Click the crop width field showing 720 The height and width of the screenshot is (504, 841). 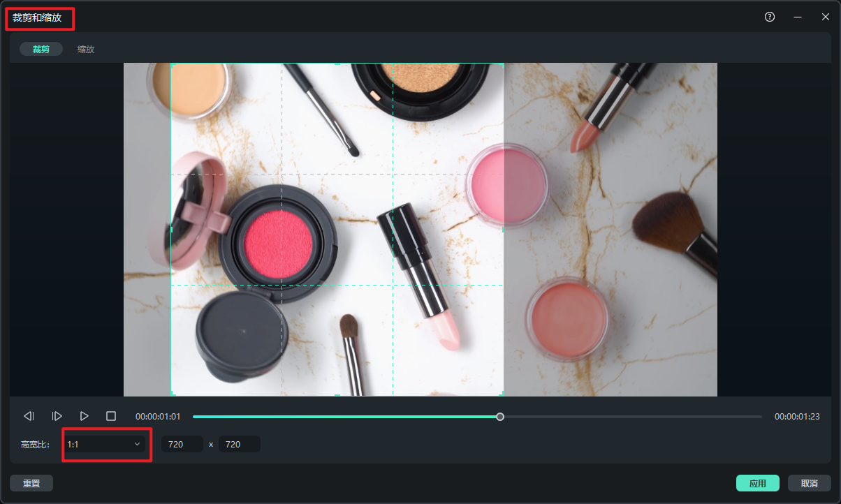(x=182, y=444)
